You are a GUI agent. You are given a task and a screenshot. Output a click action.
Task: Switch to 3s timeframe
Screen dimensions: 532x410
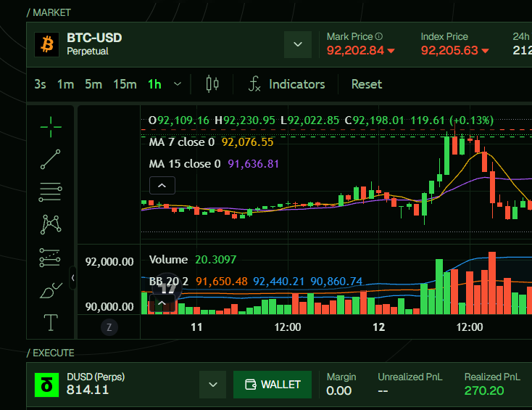pos(40,84)
